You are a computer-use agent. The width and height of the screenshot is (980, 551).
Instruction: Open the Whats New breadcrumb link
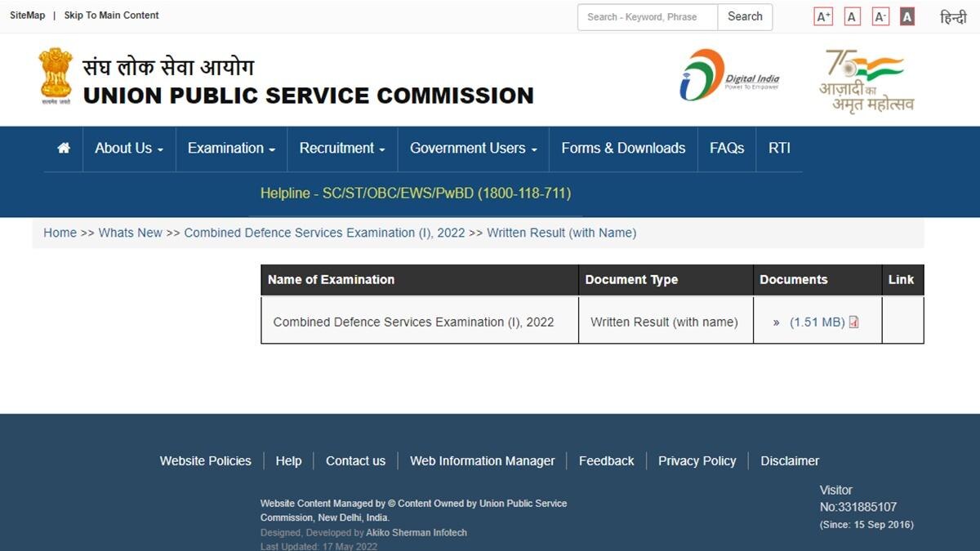point(130,233)
